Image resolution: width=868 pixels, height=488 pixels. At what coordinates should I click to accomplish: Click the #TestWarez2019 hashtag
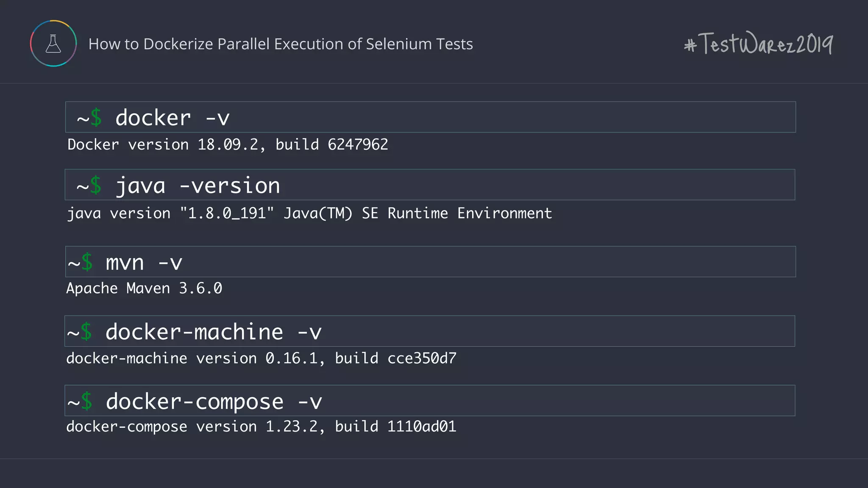coord(758,43)
